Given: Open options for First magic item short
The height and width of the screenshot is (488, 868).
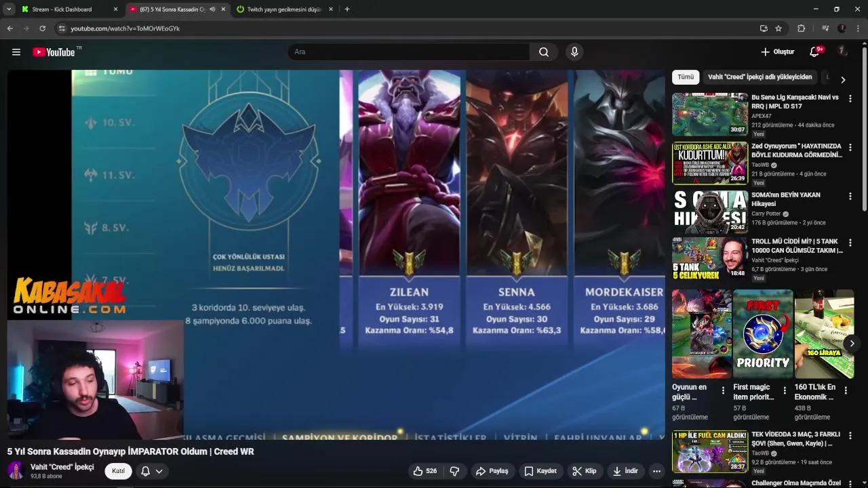Looking at the screenshot, I should [785, 390].
